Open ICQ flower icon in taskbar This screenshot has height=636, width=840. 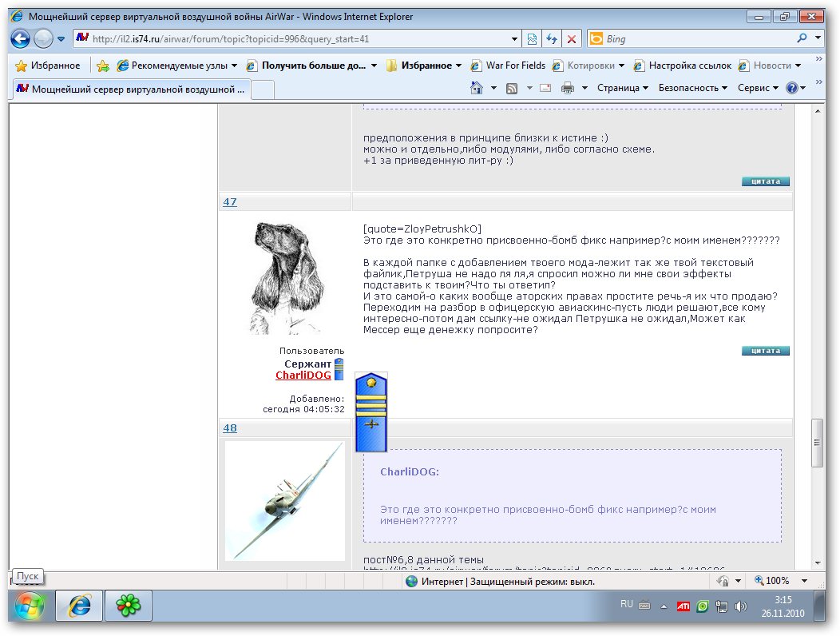[129, 606]
